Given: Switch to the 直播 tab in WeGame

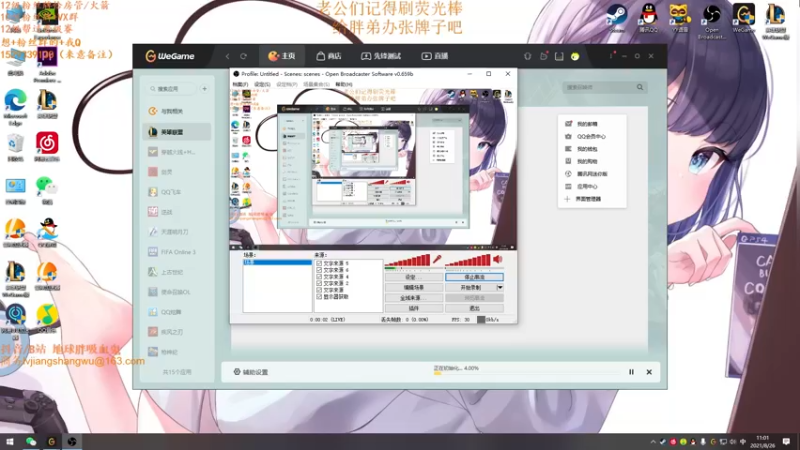Looking at the screenshot, I should (x=435, y=56).
